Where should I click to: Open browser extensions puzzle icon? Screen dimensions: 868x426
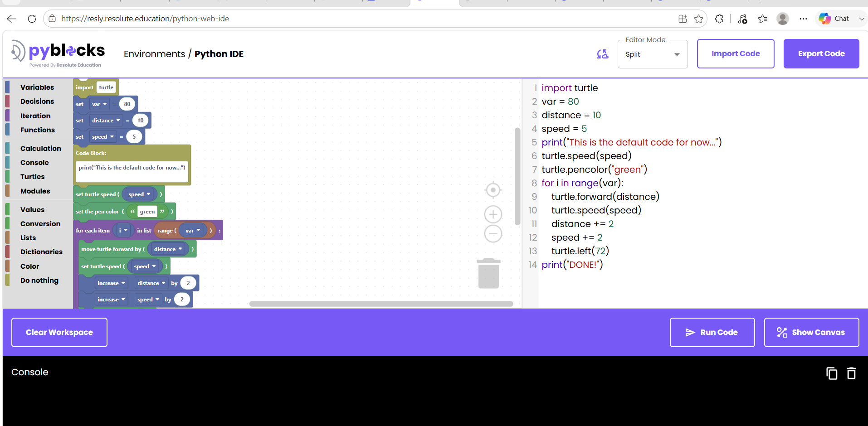[719, 19]
